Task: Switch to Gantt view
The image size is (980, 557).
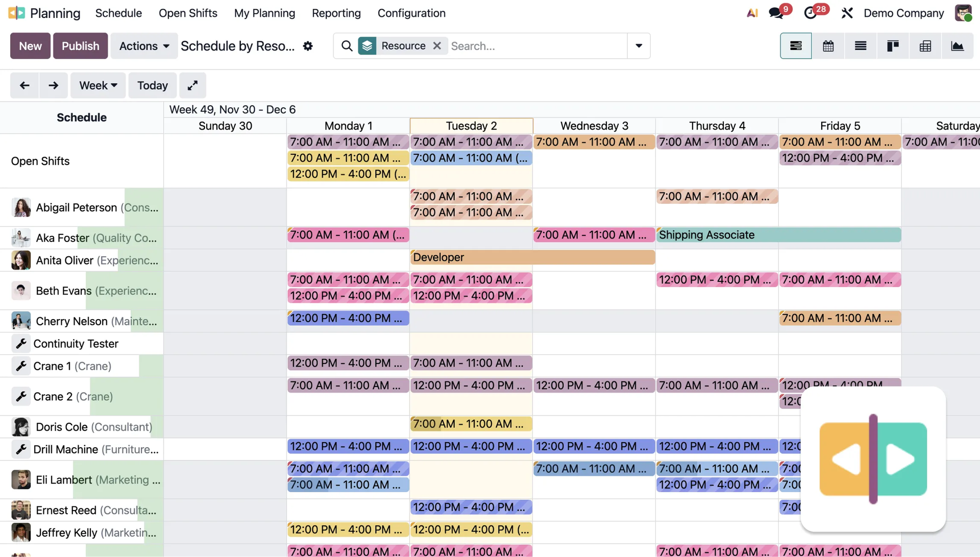Action: [x=796, y=46]
